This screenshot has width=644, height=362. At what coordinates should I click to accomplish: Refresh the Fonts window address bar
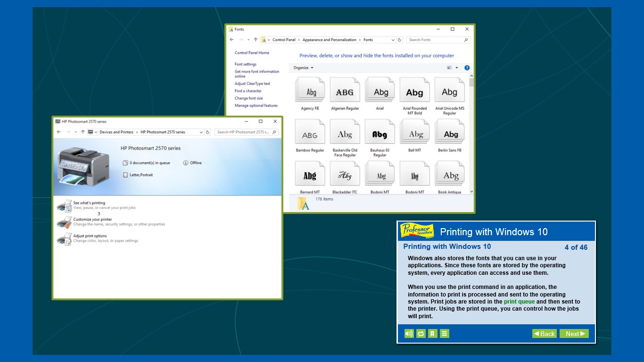click(399, 40)
